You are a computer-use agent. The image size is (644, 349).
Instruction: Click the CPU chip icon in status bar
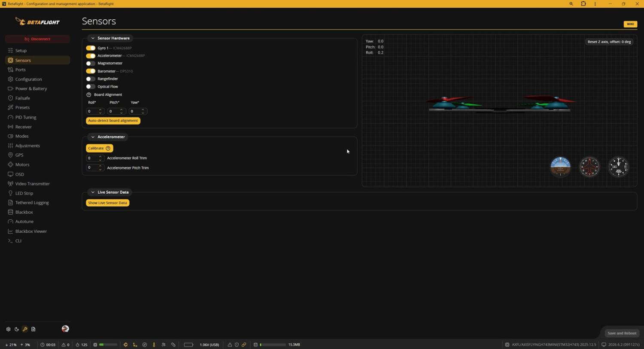point(95,345)
